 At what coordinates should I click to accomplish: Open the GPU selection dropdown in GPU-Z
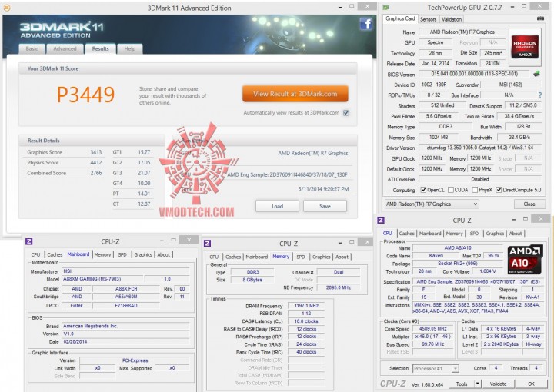tap(432, 204)
